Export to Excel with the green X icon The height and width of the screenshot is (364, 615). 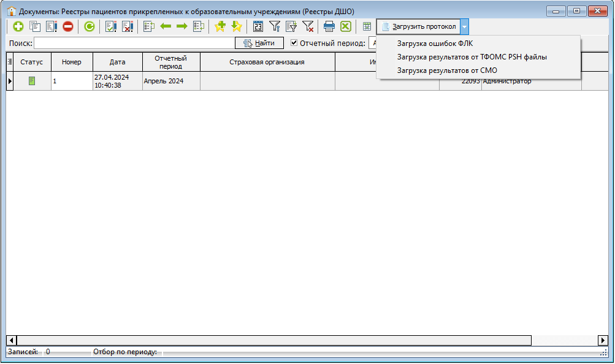(x=346, y=26)
